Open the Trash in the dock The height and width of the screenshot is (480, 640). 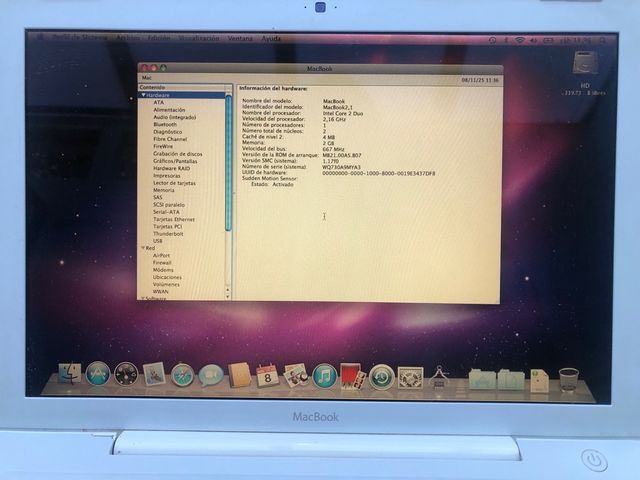[569, 380]
